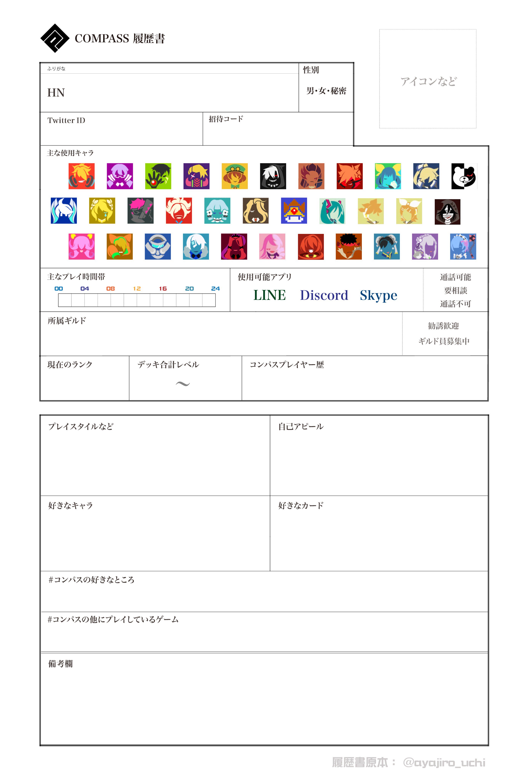Select the horned brown beast character icon

click(312, 176)
